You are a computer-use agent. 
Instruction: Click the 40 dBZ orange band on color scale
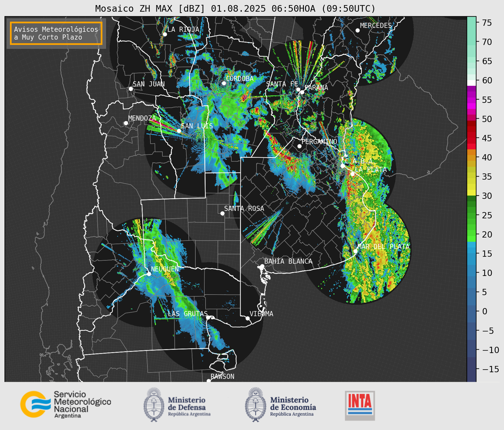(x=471, y=157)
